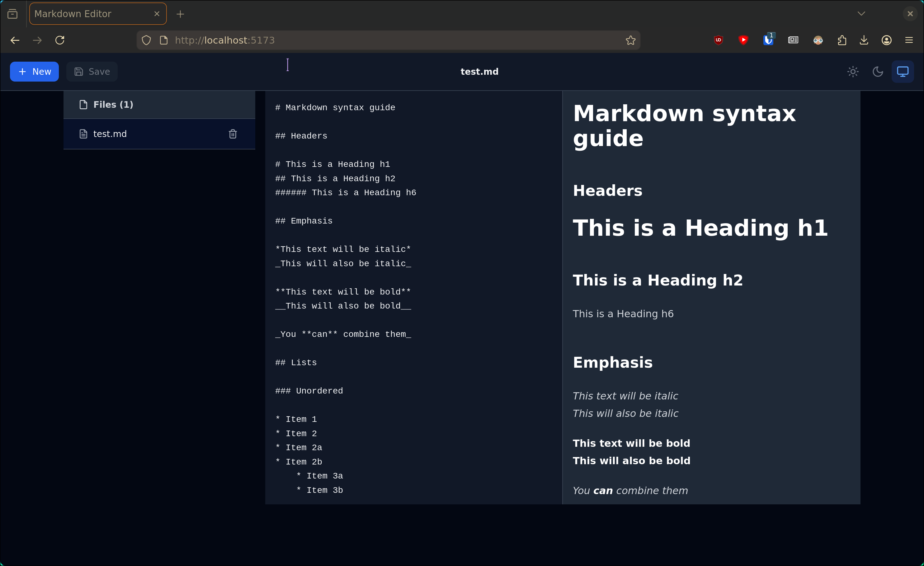The image size is (924, 566).
Task: Click the Save button
Action: tap(92, 72)
